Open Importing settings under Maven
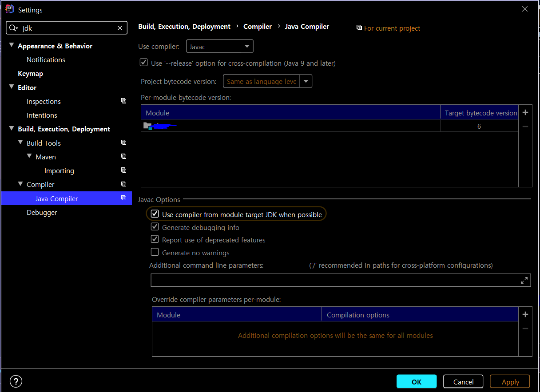540x392 pixels. [x=59, y=170]
